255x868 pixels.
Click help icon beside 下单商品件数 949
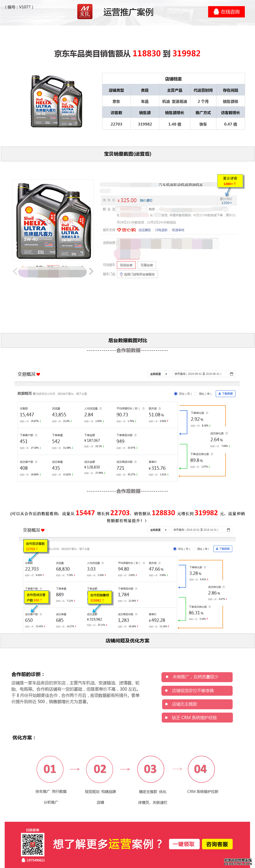coord(135,435)
